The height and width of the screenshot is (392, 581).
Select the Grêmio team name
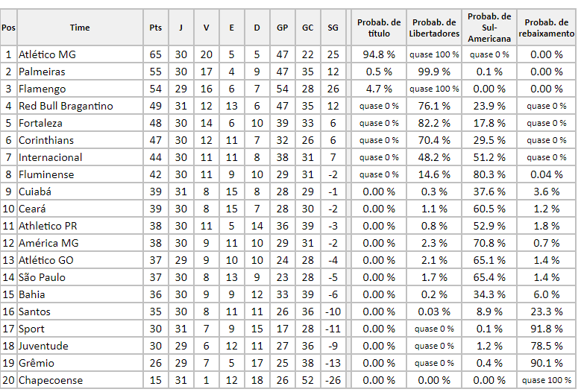pos(37,363)
